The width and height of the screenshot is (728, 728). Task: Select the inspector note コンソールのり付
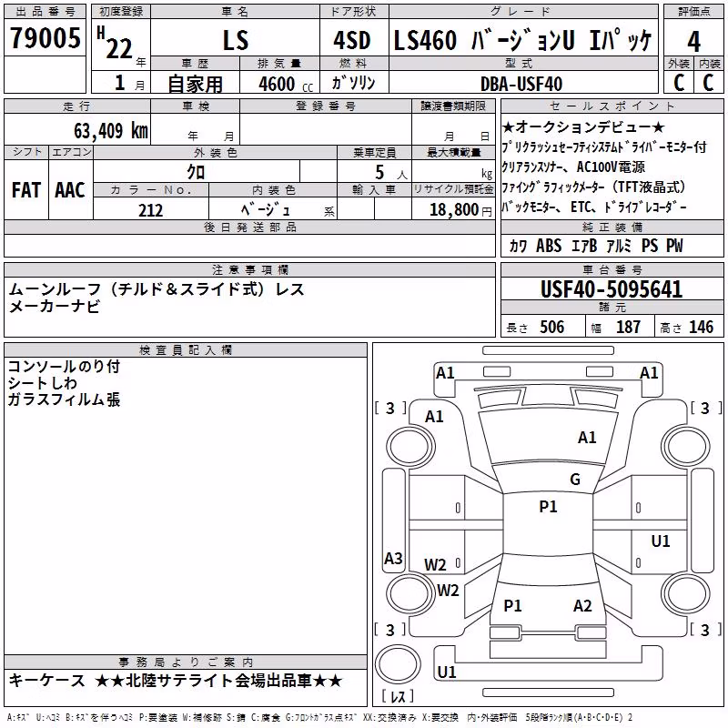64,367
